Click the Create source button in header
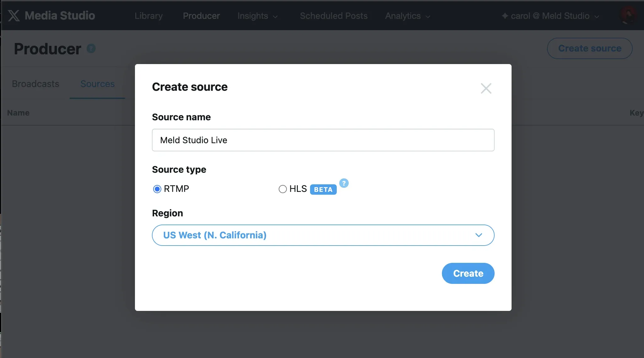 [x=589, y=48]
